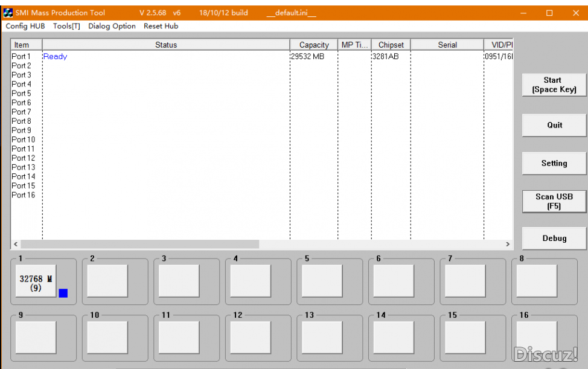Select the Port 14 row
588x369 pixels.
(262, 176)
